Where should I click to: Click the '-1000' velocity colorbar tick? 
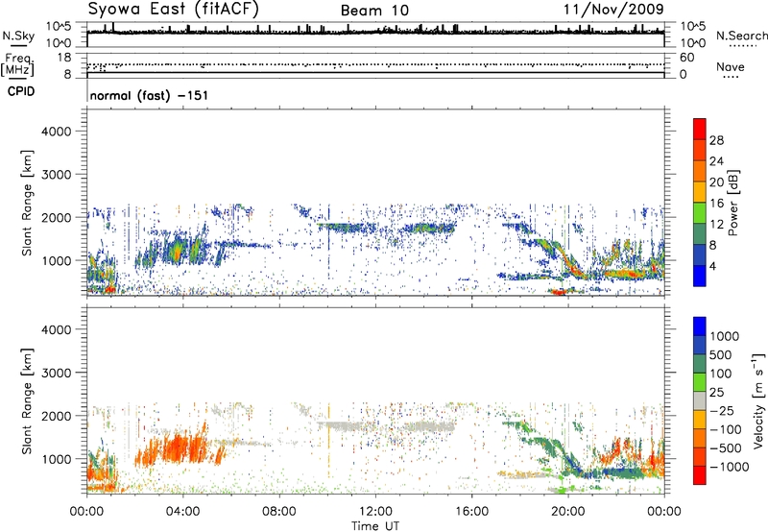(x=729, y=467)
